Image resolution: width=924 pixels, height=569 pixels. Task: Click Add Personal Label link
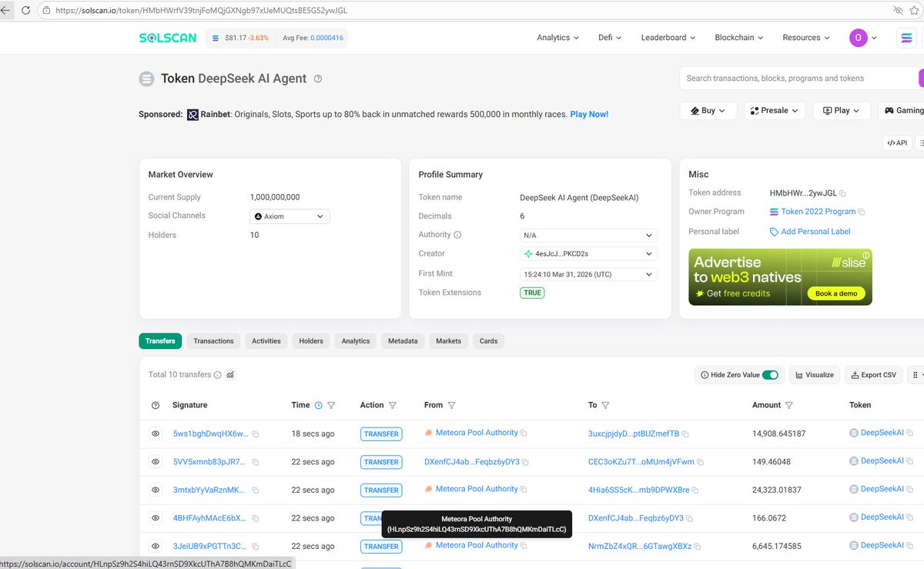point(810,232)
